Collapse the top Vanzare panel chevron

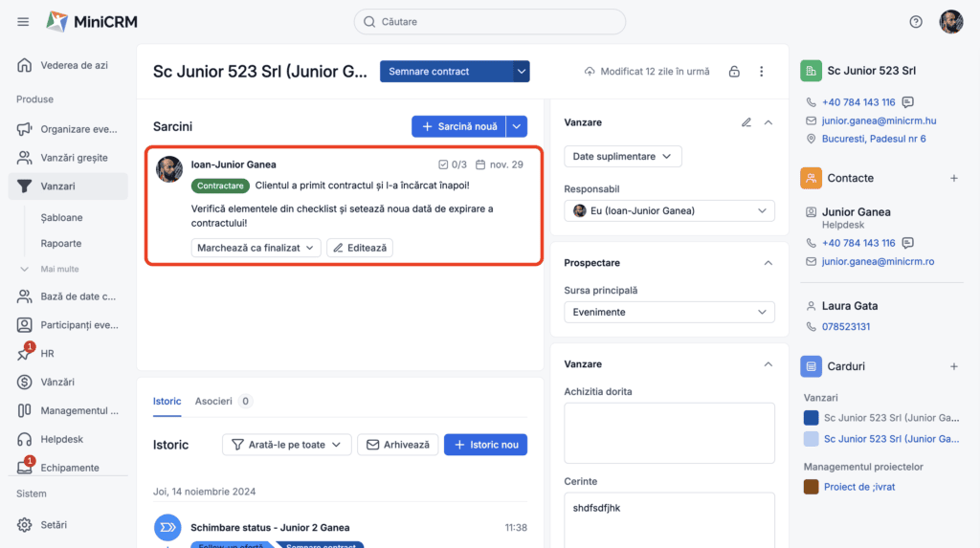pos(768,122)
